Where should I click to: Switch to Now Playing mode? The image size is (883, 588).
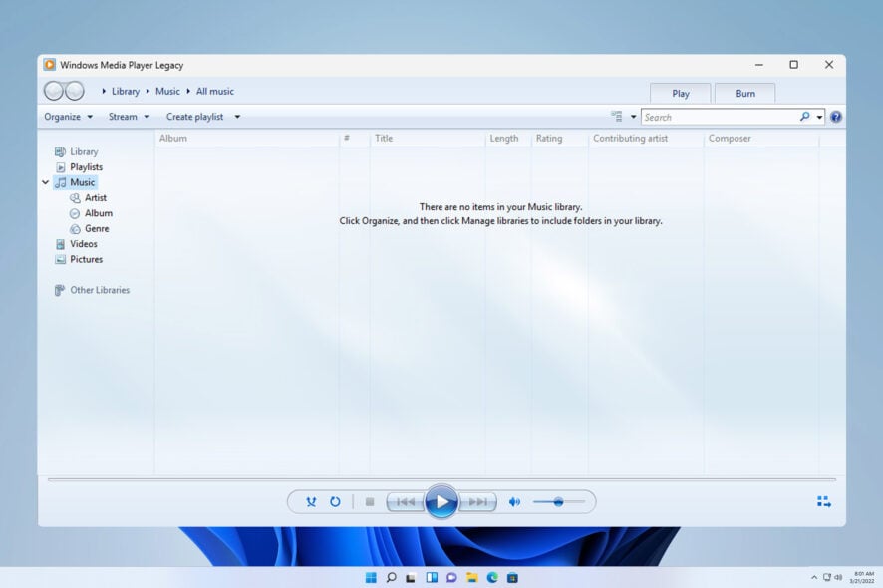point(821,502)
